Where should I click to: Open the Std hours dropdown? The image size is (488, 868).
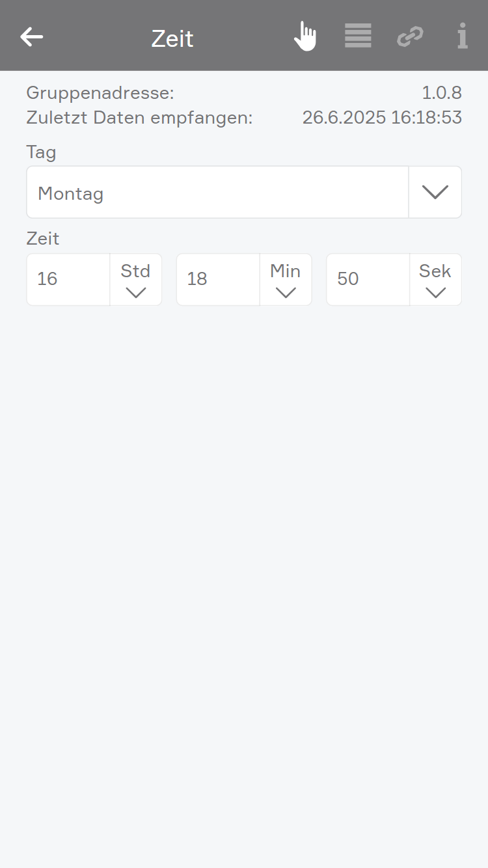click(x=135, y=280)
